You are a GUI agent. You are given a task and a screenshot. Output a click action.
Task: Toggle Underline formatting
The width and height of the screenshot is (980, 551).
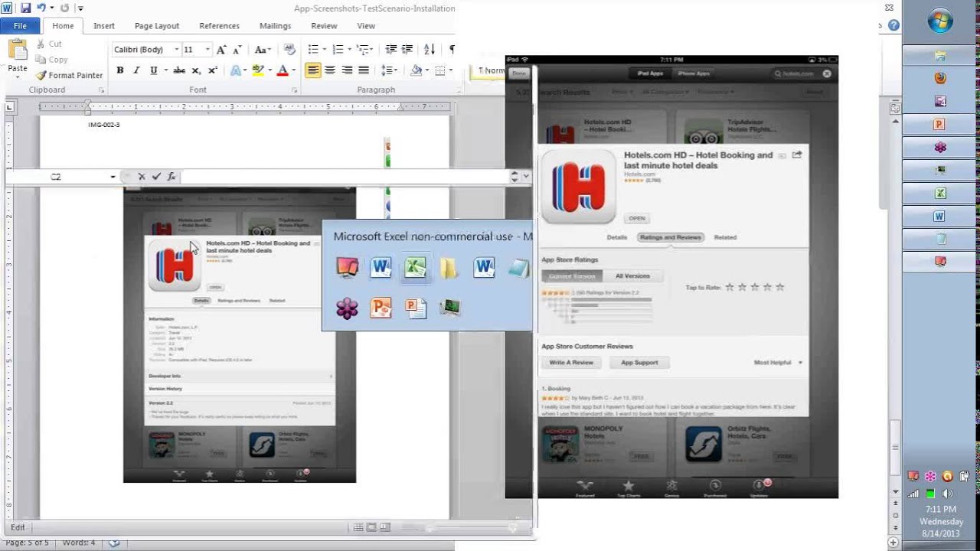(x=153, y=70)
